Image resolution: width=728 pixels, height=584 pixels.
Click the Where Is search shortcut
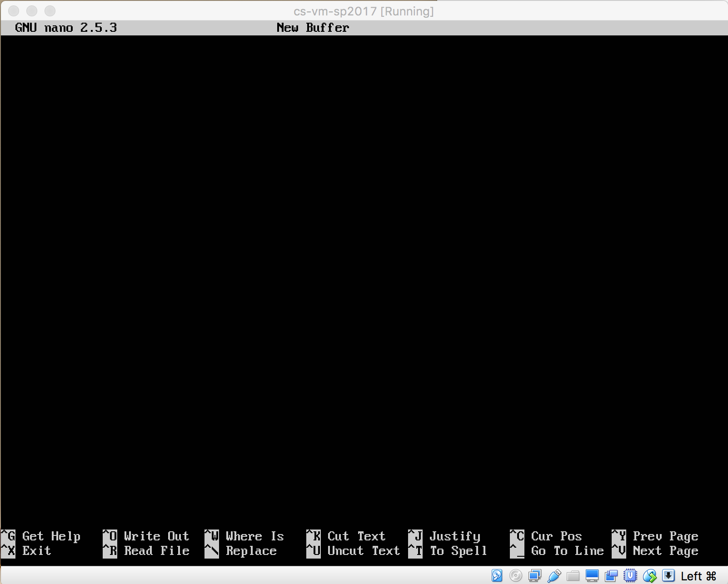tap(254, 536)
